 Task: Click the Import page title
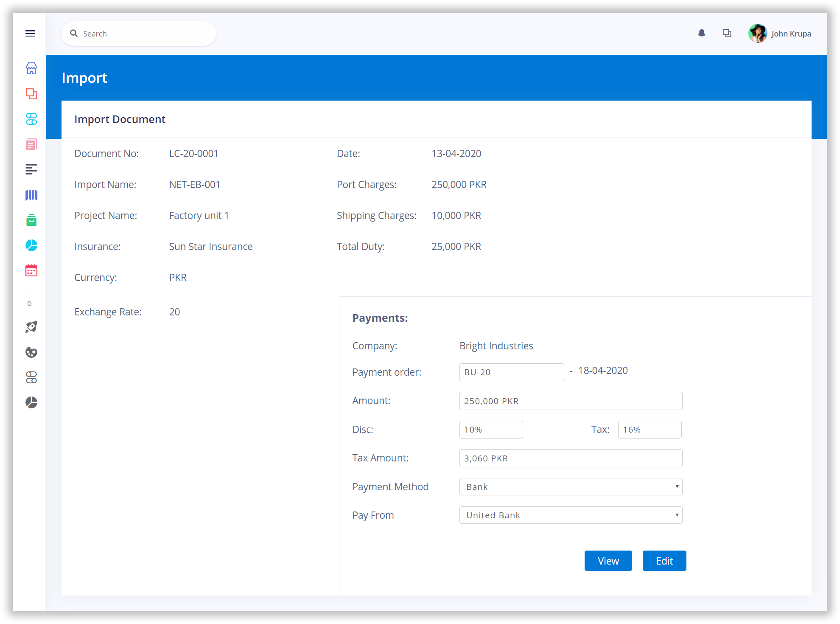[84, 78]
